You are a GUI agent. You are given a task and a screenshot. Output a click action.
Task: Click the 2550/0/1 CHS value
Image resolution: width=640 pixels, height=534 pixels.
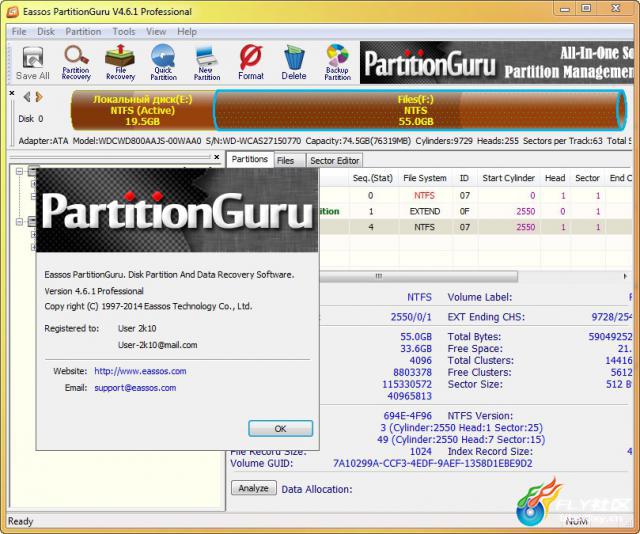(x=411, y=317)
